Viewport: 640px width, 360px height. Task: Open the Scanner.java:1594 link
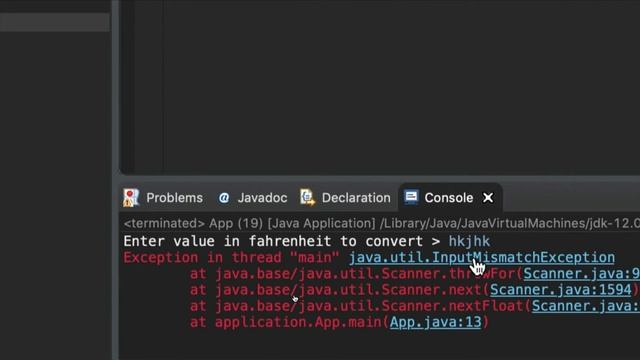(x=560, y=290)
